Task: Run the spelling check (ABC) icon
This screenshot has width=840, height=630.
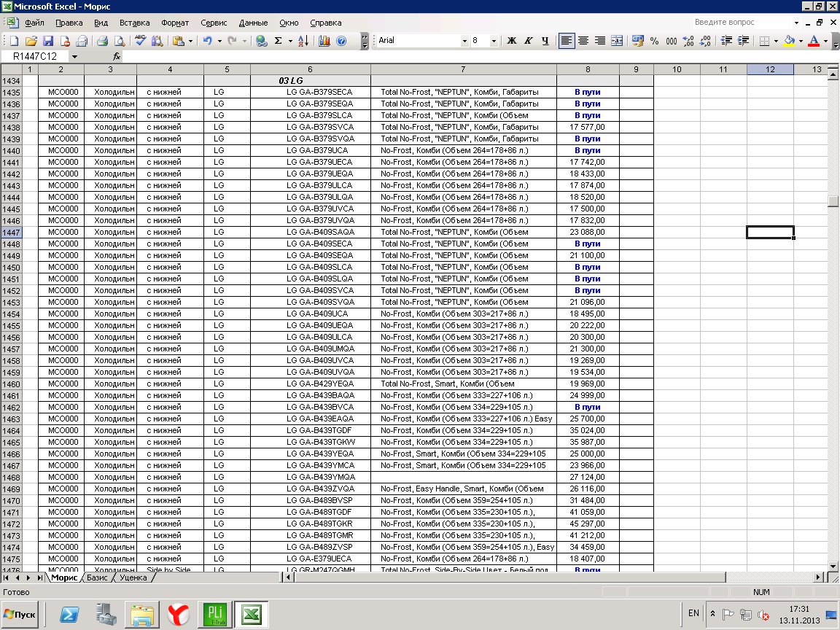Action: [140, 41]
